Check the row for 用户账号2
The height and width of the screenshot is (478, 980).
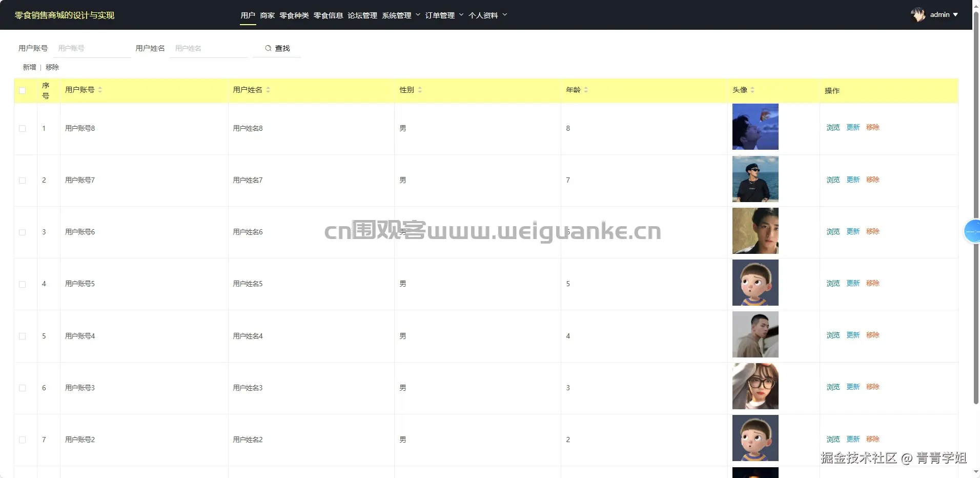(x=22, y=440)
